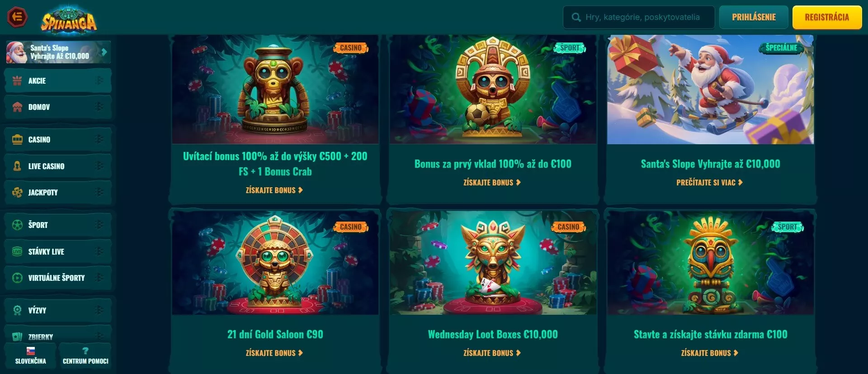Select the Jackpoty clover icon
The height and width of the screenshot is (374, 868).
pos(17,193)
